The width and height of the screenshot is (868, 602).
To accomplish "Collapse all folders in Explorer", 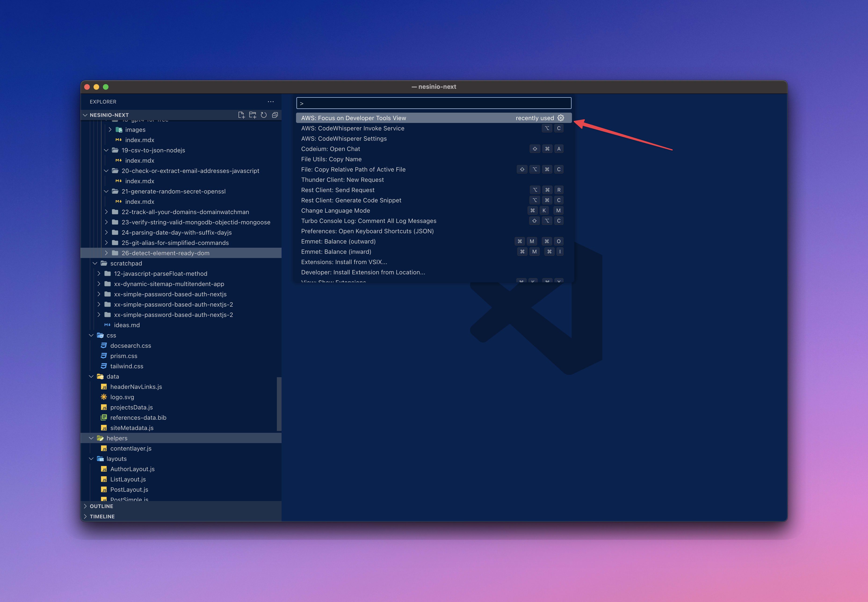I will [x=275, y=115].
